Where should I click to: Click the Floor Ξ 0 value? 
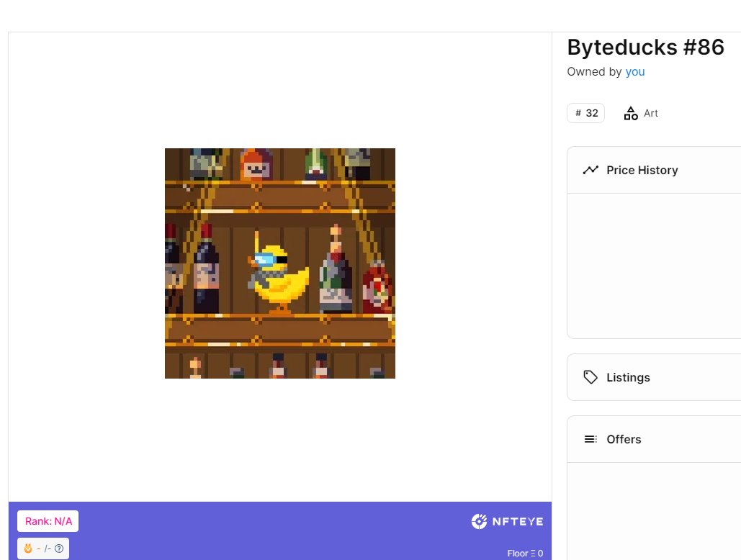point(525,553)
